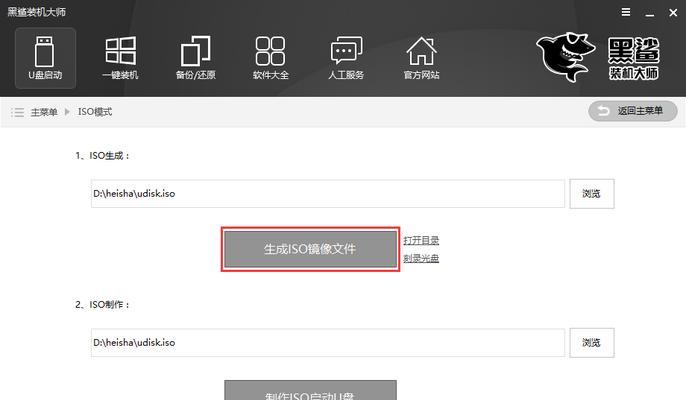The width and height of the screenshot is (686, 400).
Task: Click the 刻录光盘 link
Action: 421,258
